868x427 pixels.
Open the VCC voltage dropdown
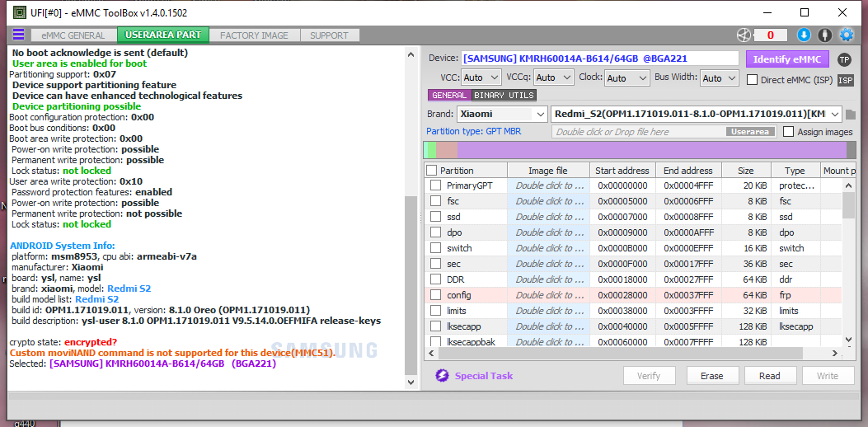pyautogui.click(x=481, y=78)
